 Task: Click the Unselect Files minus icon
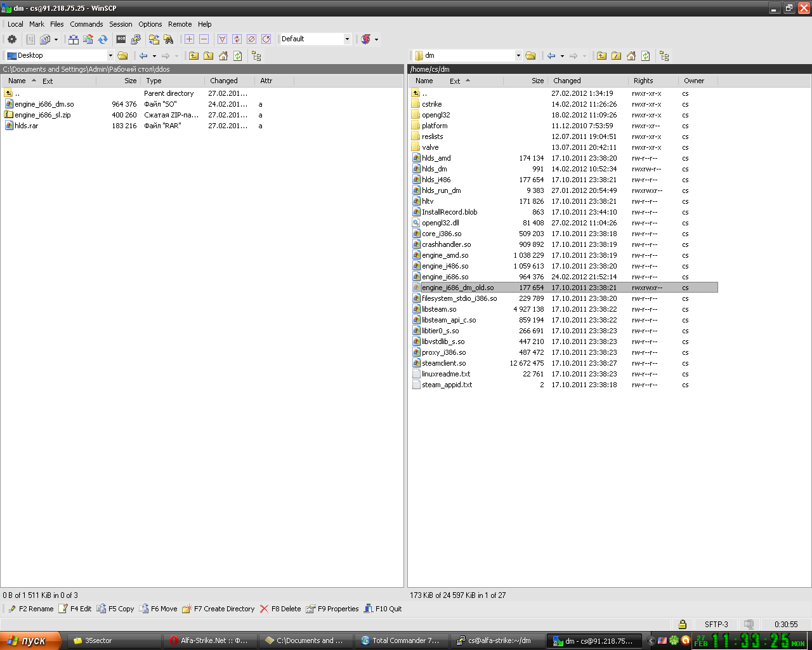[204, 39]
